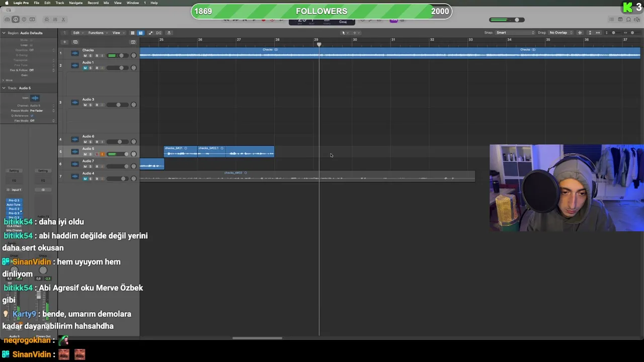The image size is (644, 362).
Task: Open the Navigate menu
Action: coord(75,3)
